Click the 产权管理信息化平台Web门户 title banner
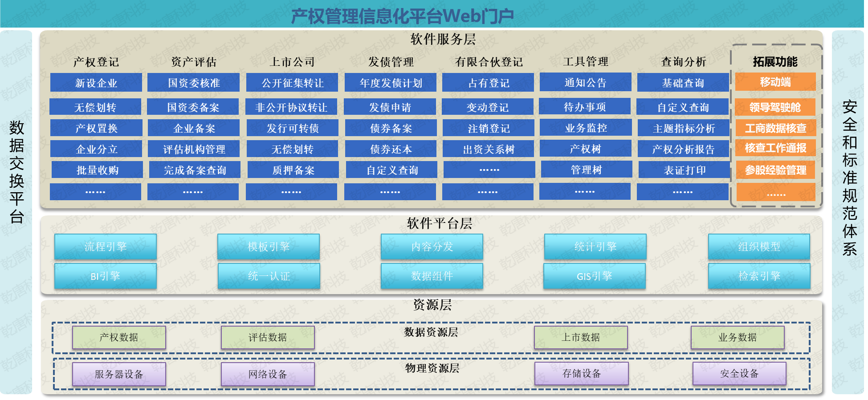 pos(403,16)
